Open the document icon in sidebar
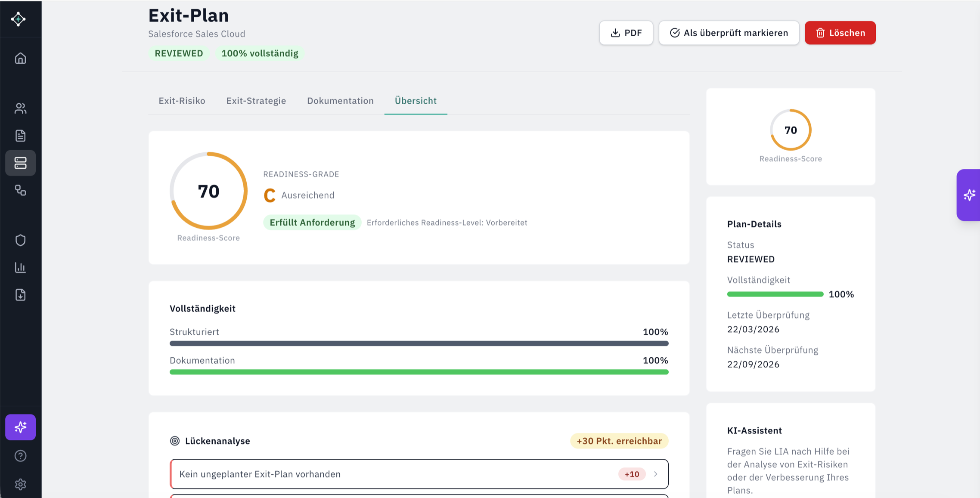The height and width of the screenshot is (498, 980). tap(20, 136)
